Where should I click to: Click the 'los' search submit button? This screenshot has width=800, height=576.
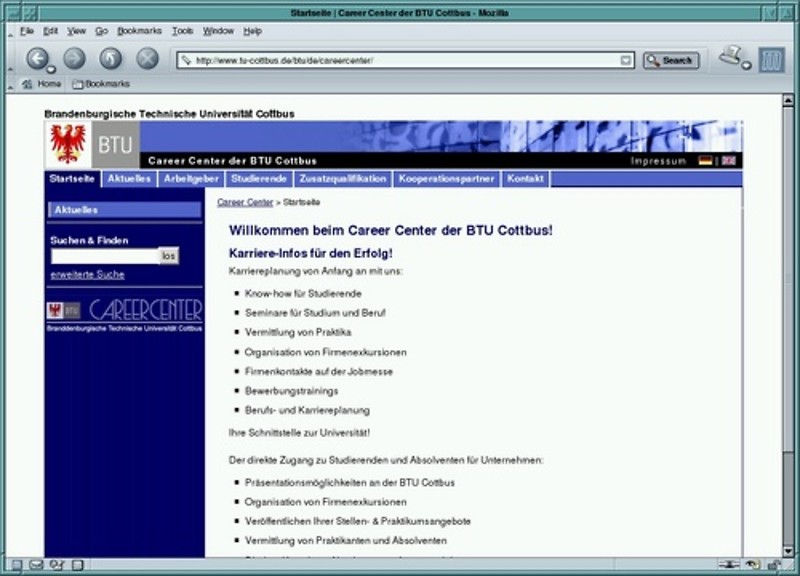(168, 256)
